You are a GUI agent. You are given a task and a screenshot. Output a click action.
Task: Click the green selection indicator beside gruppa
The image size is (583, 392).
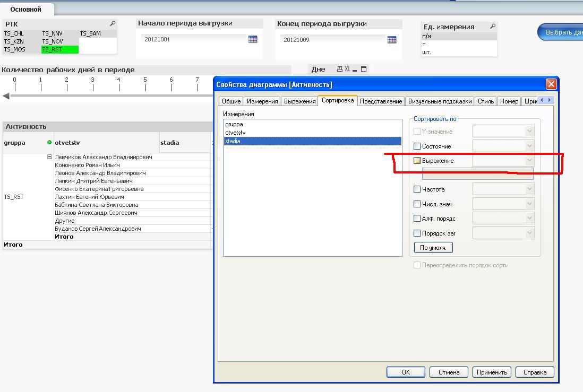(49, 143)
